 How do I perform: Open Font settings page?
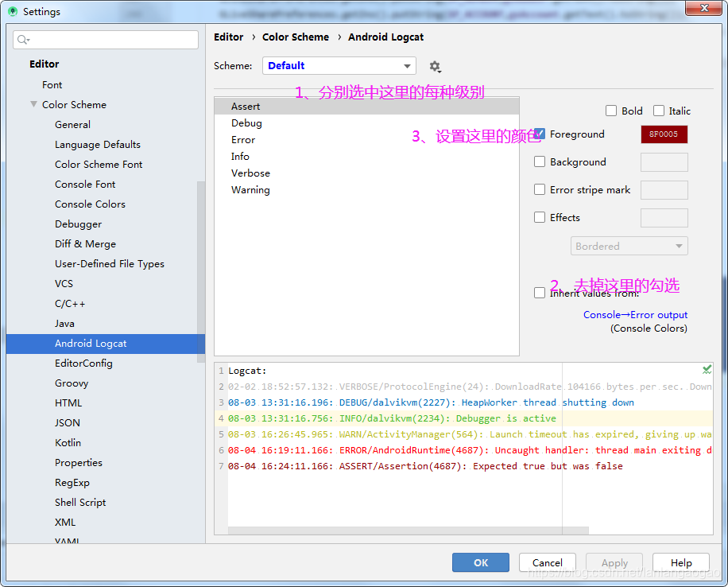(52, 84)
